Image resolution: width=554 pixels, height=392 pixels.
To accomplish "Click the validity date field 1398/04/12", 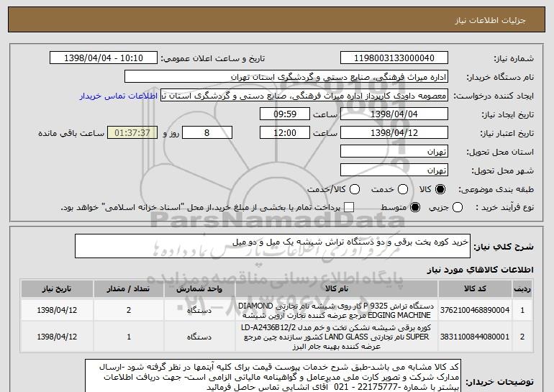I will [x=394, y=133].
